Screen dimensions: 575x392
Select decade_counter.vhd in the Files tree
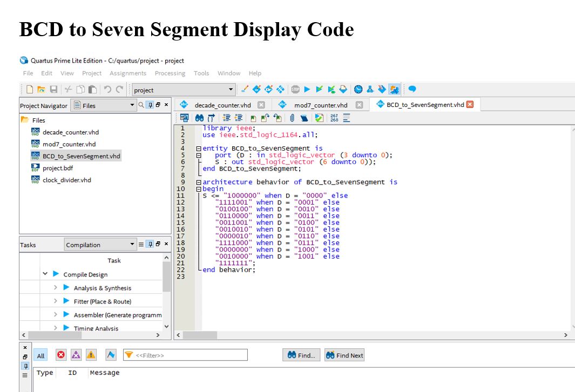pos(70,132)
